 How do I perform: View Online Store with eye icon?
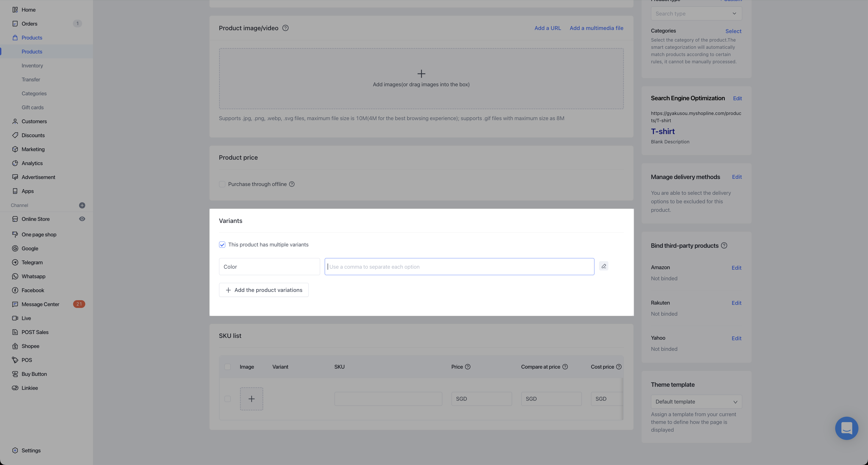pyautogui.click(x=82, y=219)
